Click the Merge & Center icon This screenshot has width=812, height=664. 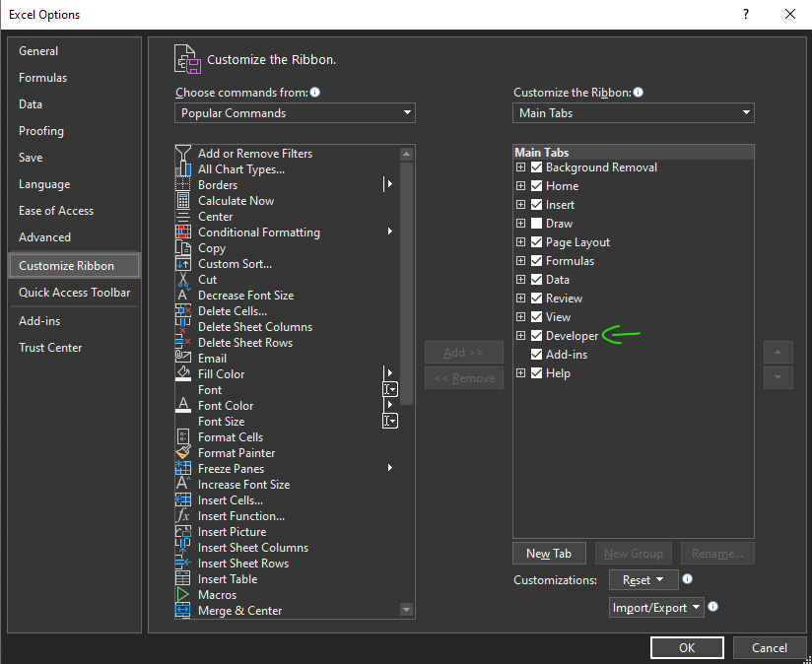[x=183, y=611]
